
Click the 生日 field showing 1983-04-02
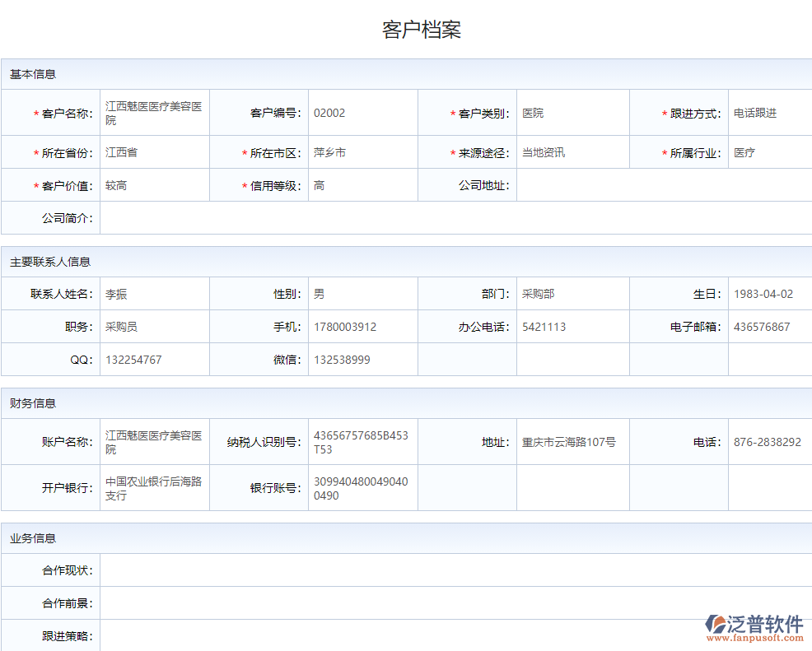click(769, 294)
